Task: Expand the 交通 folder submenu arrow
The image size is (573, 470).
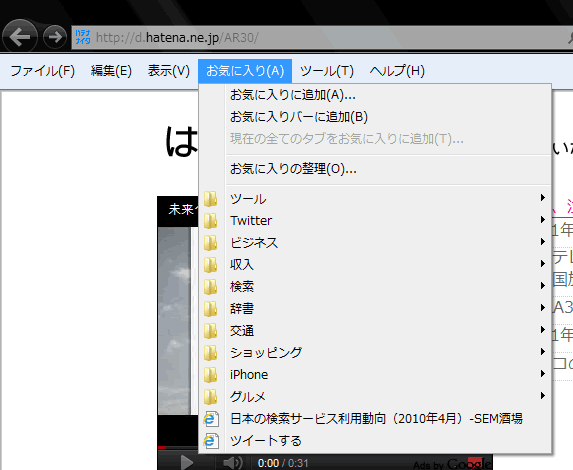Action: pyautogui.click(x=543, y=330)
